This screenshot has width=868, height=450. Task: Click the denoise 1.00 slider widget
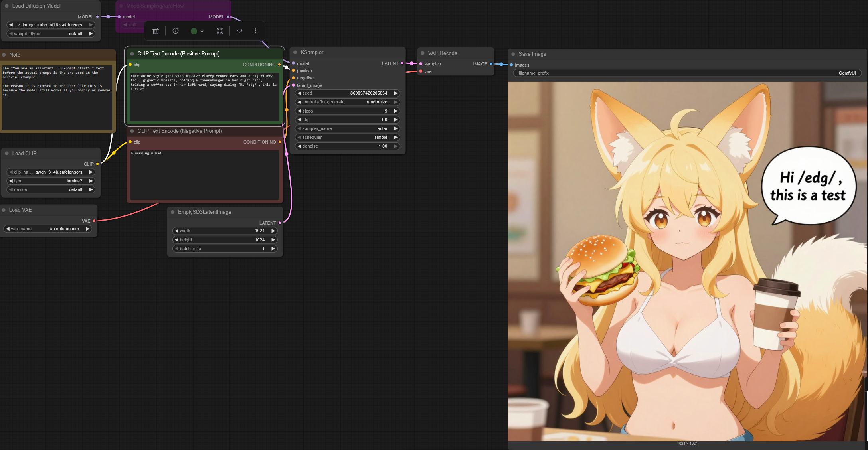point(347,146)
